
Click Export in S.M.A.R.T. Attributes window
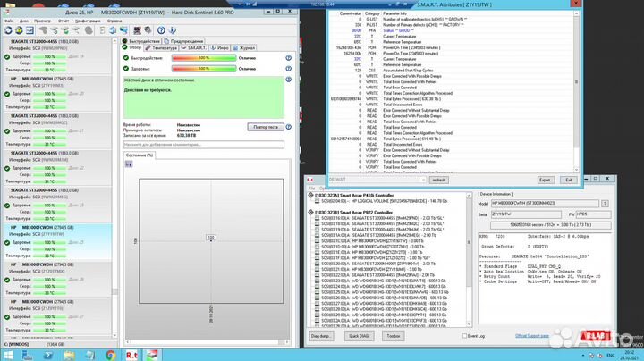pos(544,179)
